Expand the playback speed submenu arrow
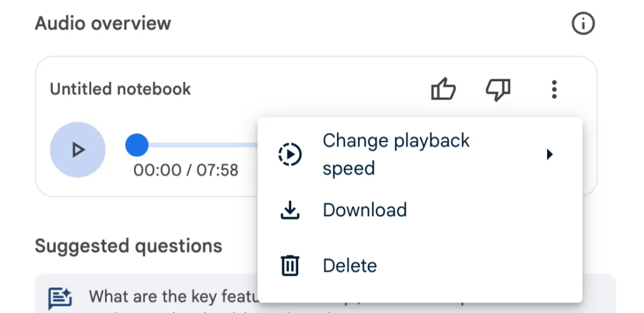The height and width of the screenshot is (313, 644). (550, 154)
